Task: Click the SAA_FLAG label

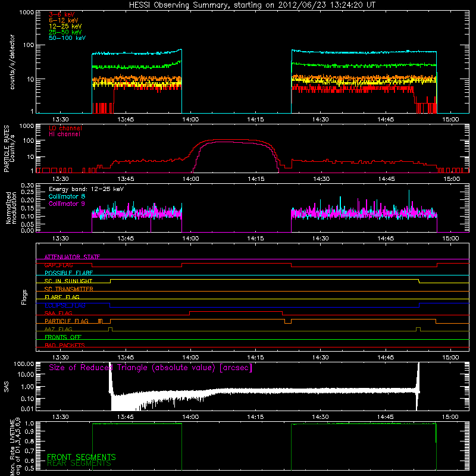Action: [x=58, y=313]
